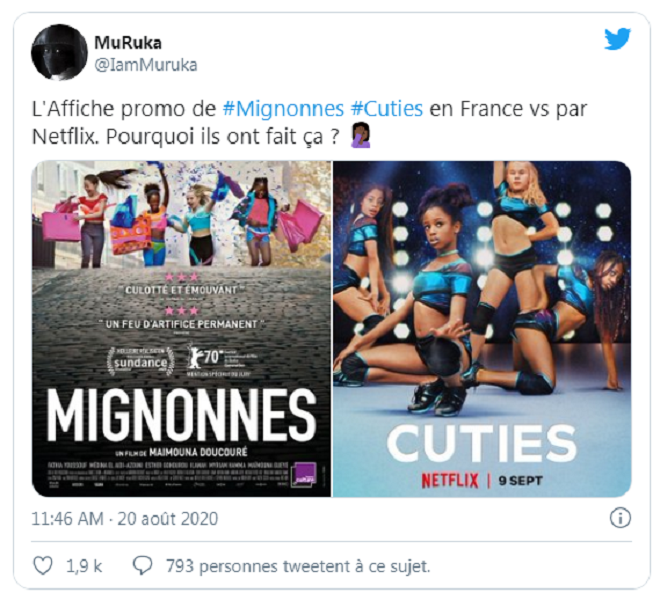Open the #Mignonnes hashtag

click(x=283, y=109)
